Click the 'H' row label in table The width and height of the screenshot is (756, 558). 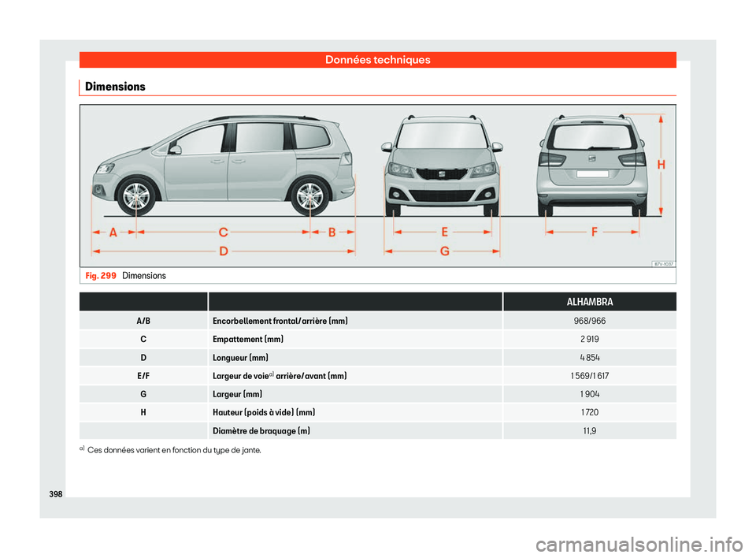(143, 412)
